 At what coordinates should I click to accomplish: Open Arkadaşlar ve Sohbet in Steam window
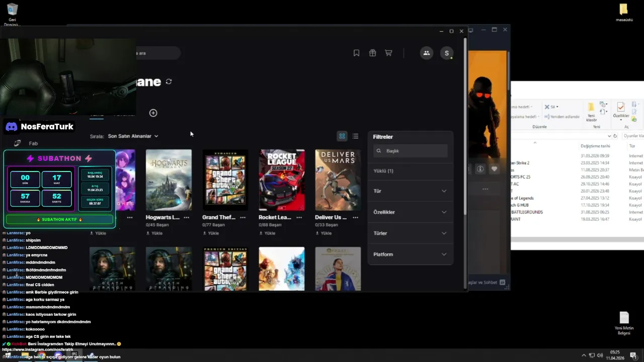(x=486, y=283)
